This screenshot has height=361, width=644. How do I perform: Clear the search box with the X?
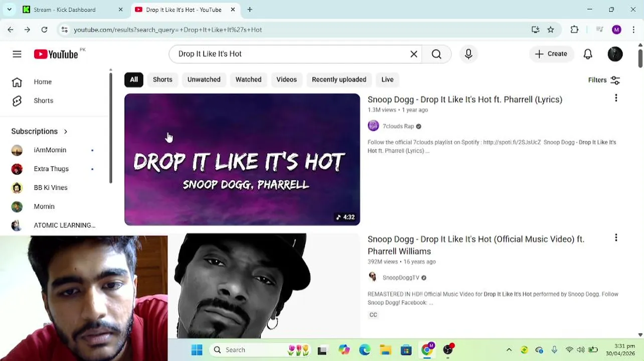tap(414, 54)
